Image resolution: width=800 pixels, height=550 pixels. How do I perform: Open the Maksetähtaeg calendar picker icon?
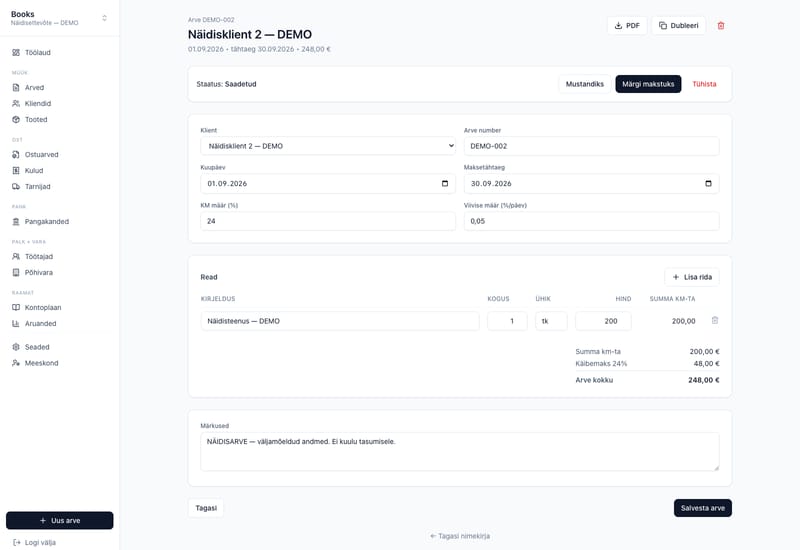point(708,184)
